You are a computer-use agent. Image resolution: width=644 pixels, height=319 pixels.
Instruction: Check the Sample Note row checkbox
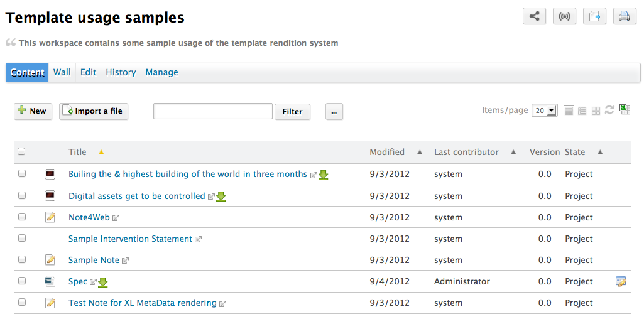click(x=22, y=259)
